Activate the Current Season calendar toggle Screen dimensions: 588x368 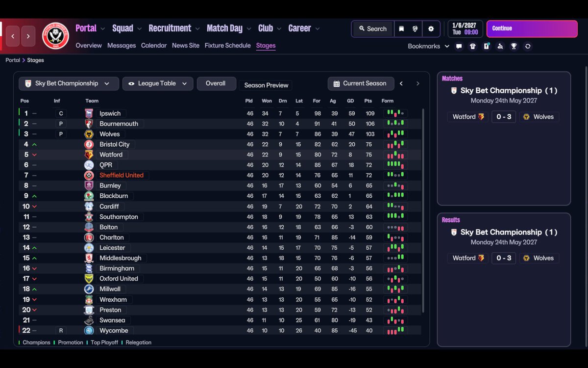[x=361, y=83]
